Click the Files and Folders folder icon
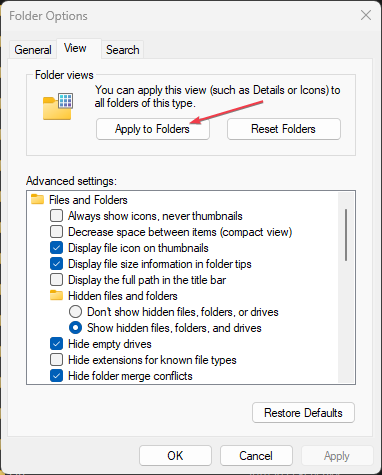The height and width of the screenshot is (475, 382). click(x=37, y=200)
